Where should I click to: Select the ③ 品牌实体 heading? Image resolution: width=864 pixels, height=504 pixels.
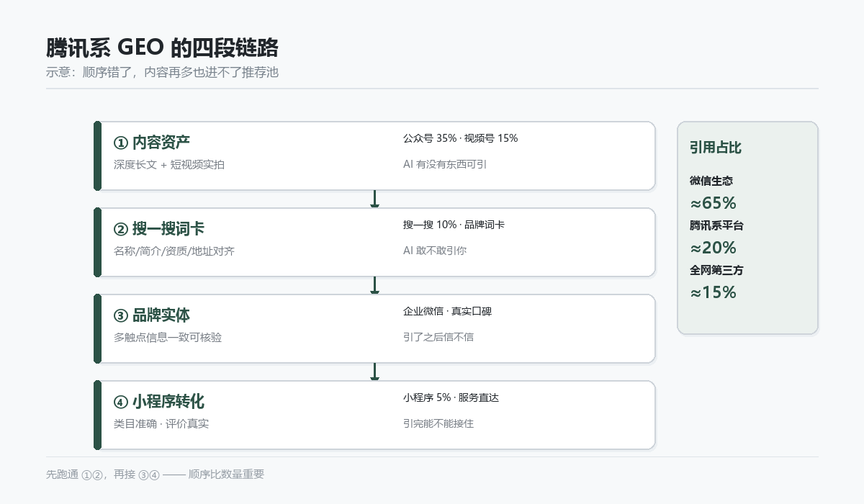[152, 315]
